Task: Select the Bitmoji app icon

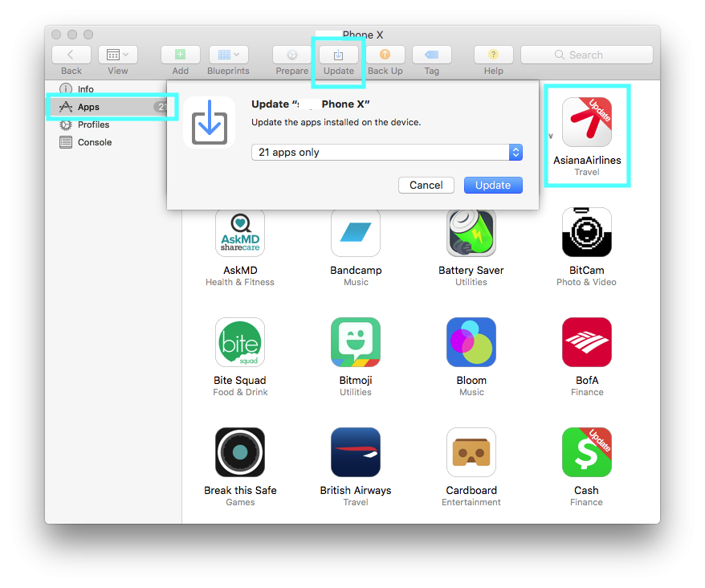Action: pos(355,342)
